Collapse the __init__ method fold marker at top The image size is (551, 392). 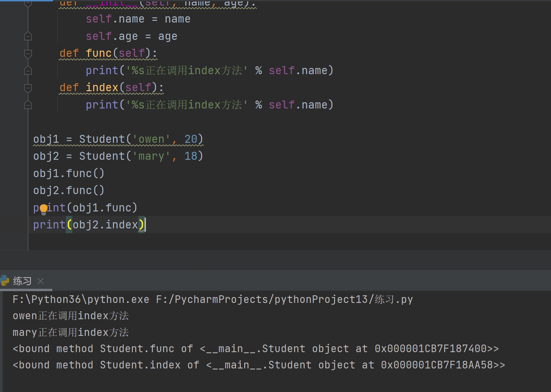click(28, 4)
